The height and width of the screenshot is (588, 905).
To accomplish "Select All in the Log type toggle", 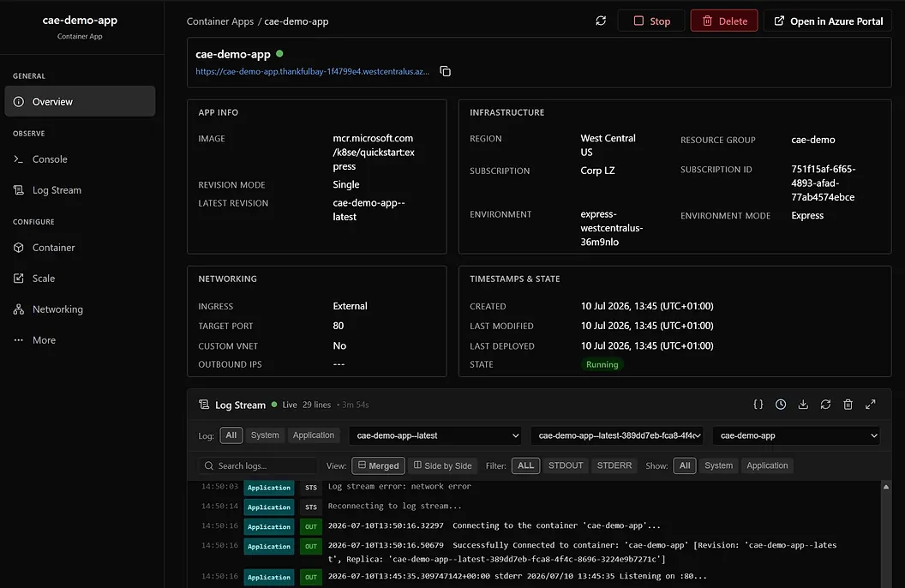I will [231, 435].
